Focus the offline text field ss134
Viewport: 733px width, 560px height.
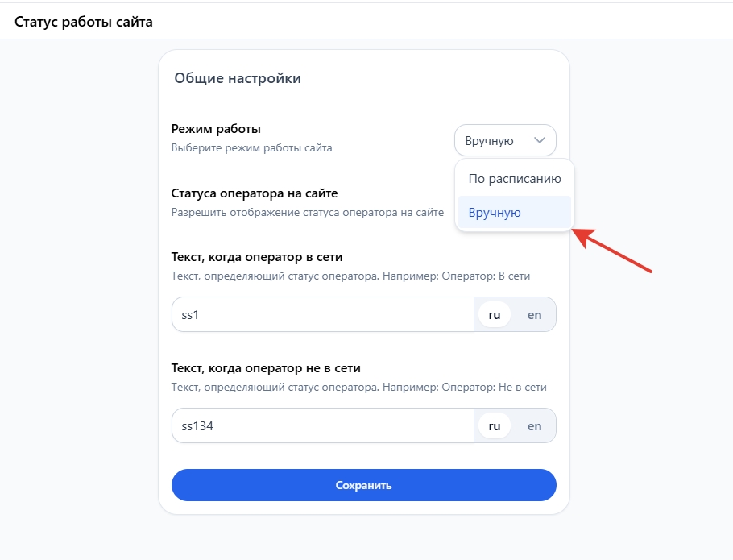point(322,426)
